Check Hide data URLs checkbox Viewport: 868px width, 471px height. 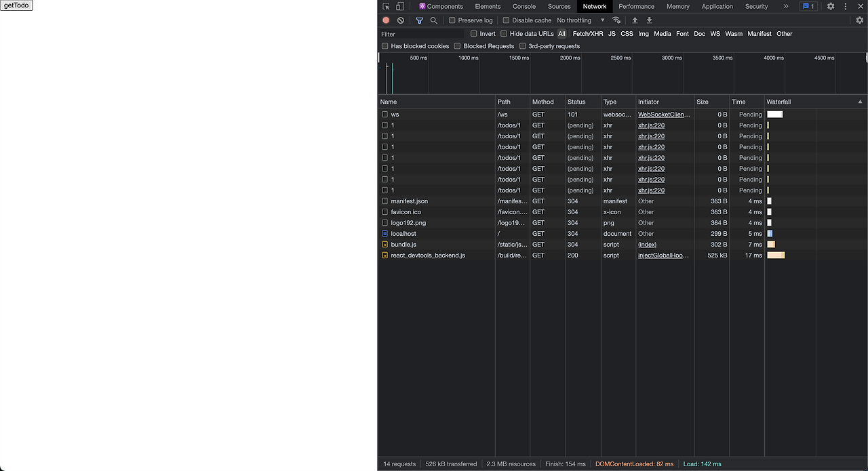504,34
